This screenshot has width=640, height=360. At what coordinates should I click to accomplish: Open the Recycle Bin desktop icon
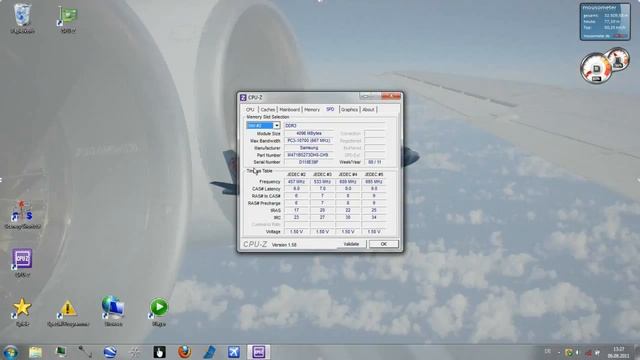22,19
